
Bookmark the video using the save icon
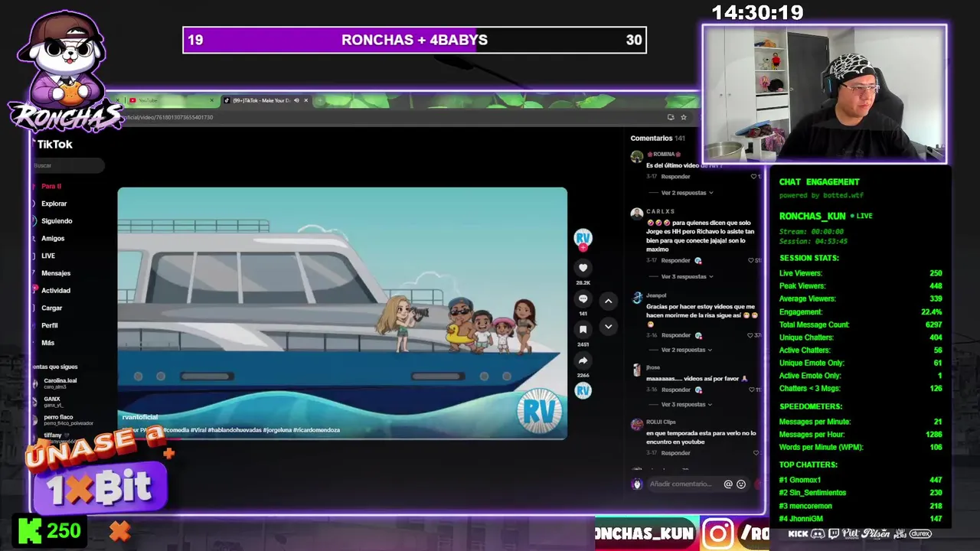point(583,329)
